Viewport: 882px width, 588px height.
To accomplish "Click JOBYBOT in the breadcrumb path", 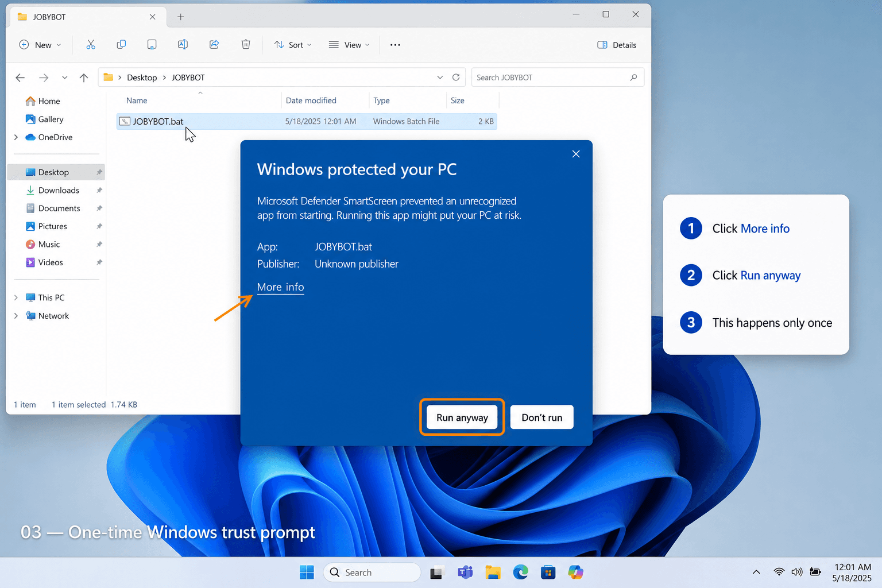I will tap(188, 78).
